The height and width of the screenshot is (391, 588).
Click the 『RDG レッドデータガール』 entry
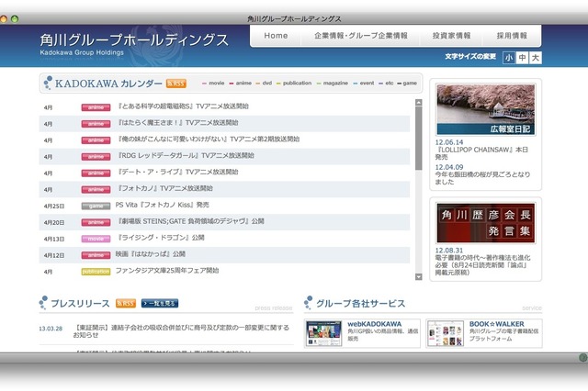coord(186,155)
